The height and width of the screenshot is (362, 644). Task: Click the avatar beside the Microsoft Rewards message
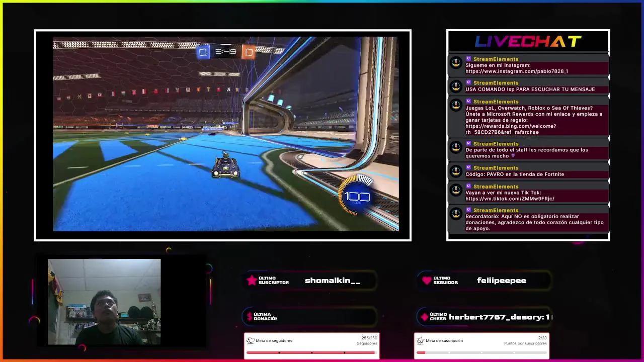point(456,105)
